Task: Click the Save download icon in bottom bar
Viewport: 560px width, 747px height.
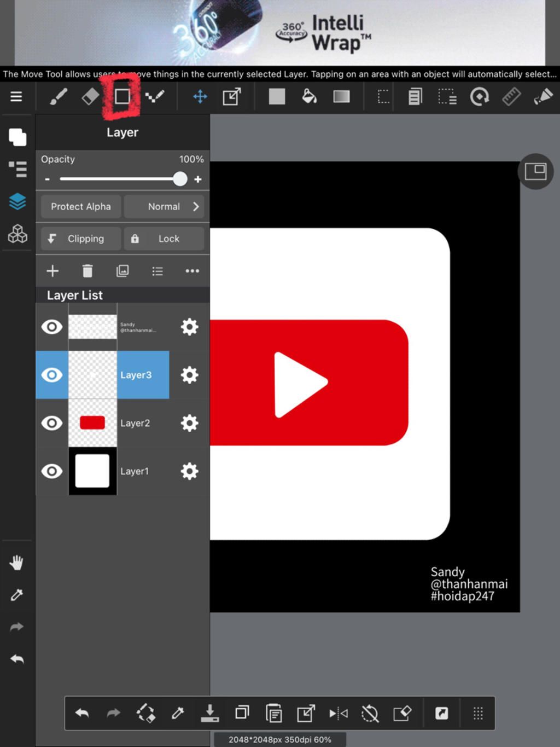Action: coord(209,713)
